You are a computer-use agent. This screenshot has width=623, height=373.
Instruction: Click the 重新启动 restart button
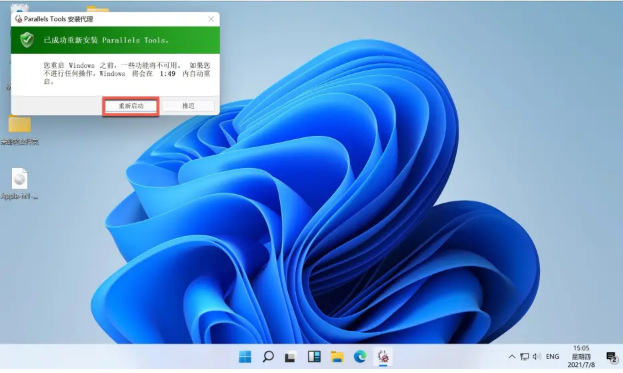point(131,106)
